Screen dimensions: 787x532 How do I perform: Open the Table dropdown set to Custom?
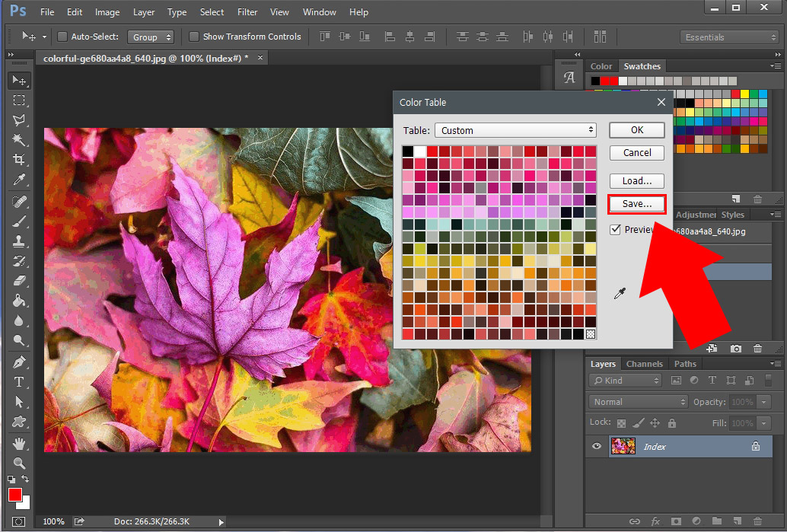click(515, 130)
